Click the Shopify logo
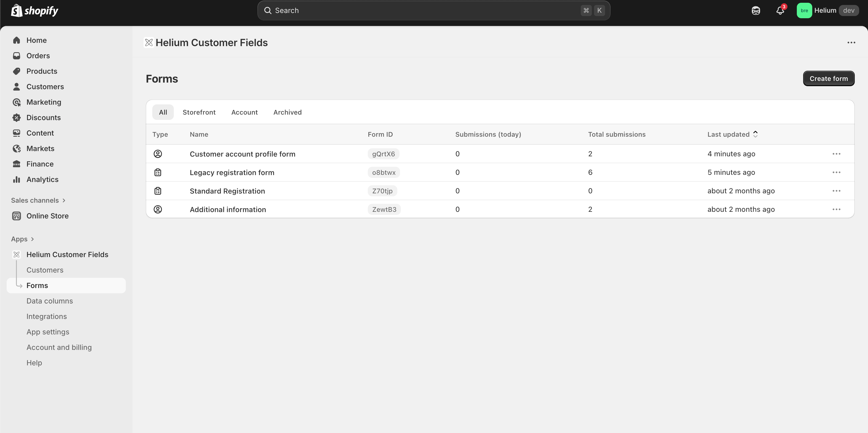The width and height of the screenshot is (868, 433). pos(34,10)
